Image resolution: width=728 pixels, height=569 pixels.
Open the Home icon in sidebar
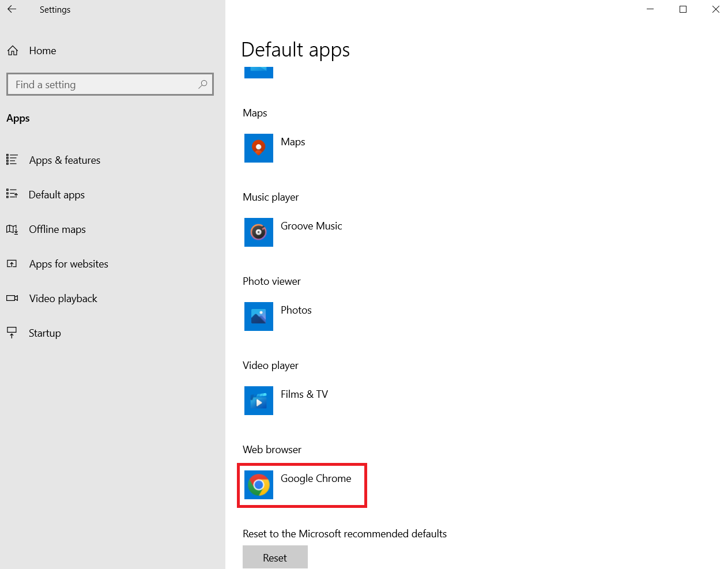pyautogui.click(x=13, y=51)
